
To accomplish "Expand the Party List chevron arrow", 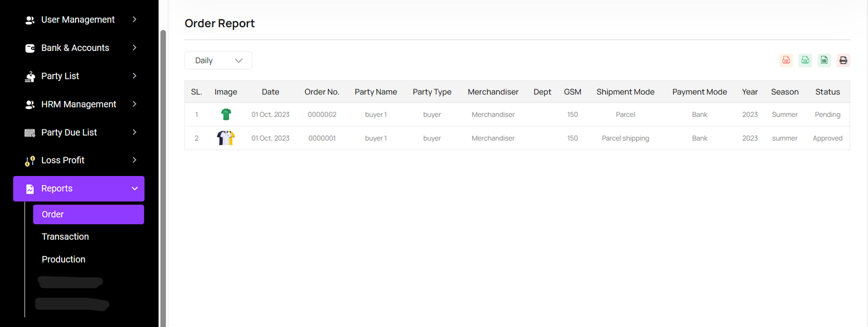I will point(135,76).
